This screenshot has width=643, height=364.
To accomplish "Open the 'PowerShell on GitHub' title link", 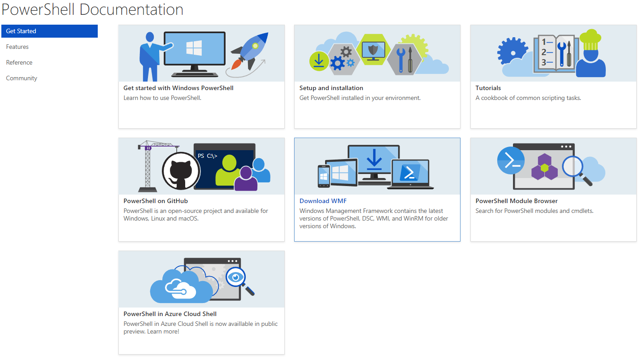I will click(x=156, y=201).
